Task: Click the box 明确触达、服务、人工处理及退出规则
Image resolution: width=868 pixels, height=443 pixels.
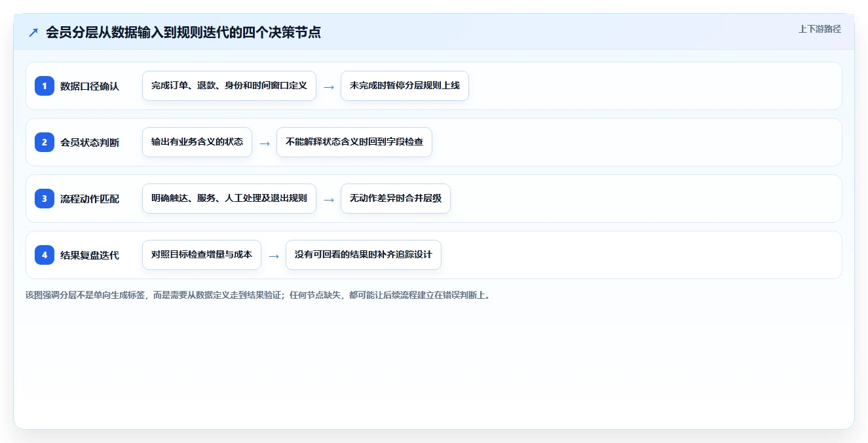Action: click(229, 199)
